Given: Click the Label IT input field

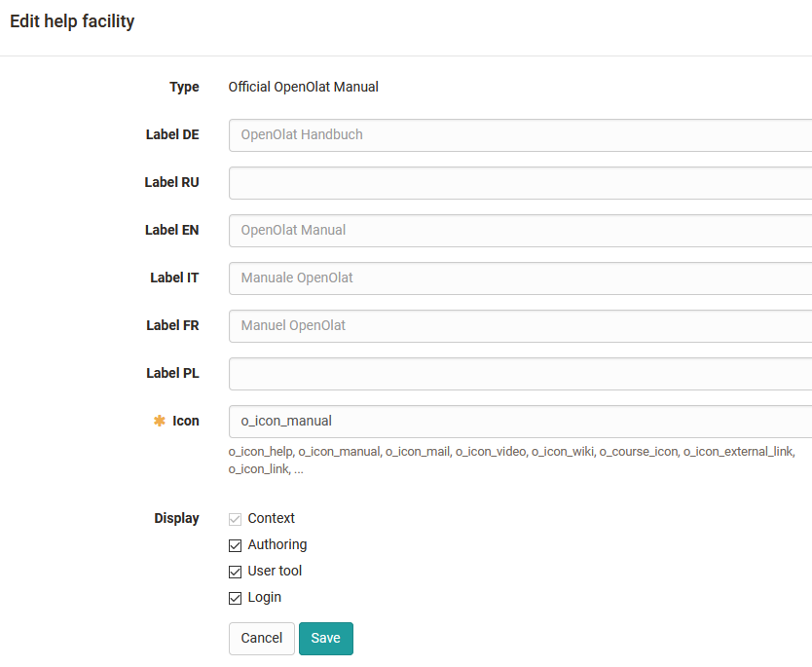Looking at the screenshot, I should click(x=521, y=278).
